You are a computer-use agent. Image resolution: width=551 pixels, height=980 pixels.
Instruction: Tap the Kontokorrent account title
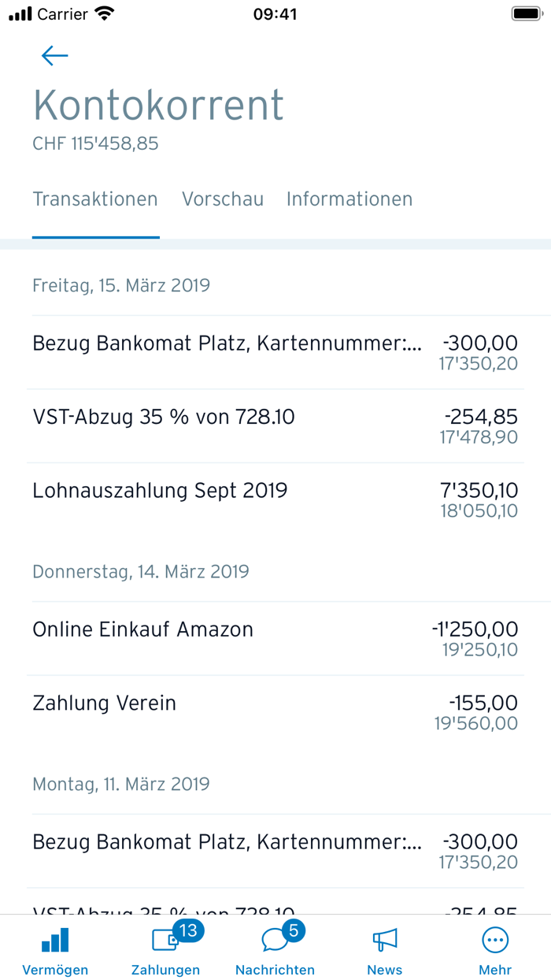[157, 104]
